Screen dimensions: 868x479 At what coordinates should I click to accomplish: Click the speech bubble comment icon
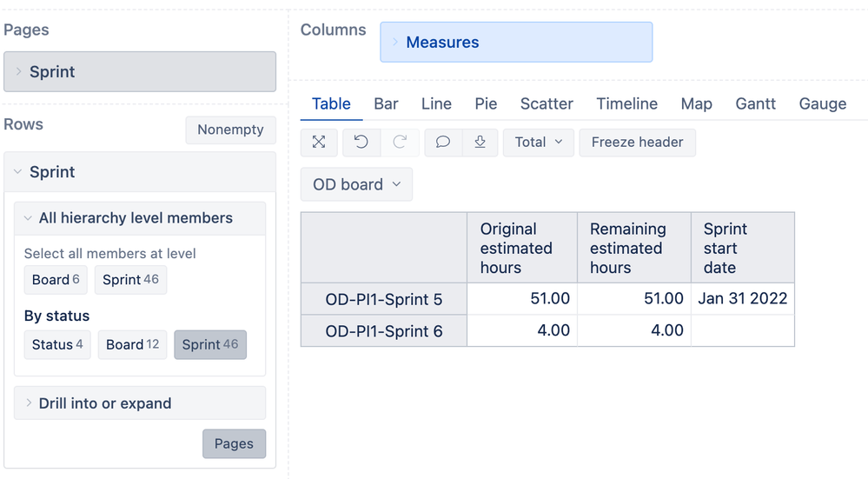pyautogui.click(x=442, y=142)
